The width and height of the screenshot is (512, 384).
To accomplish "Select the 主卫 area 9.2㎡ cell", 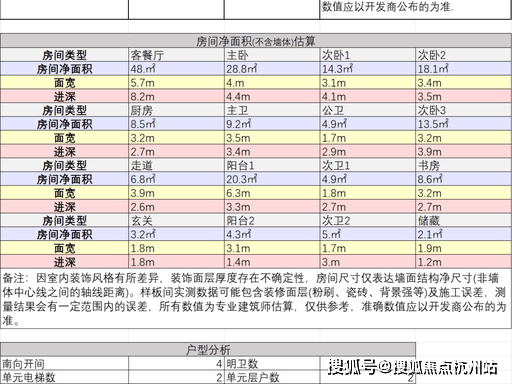I will 272,124.
